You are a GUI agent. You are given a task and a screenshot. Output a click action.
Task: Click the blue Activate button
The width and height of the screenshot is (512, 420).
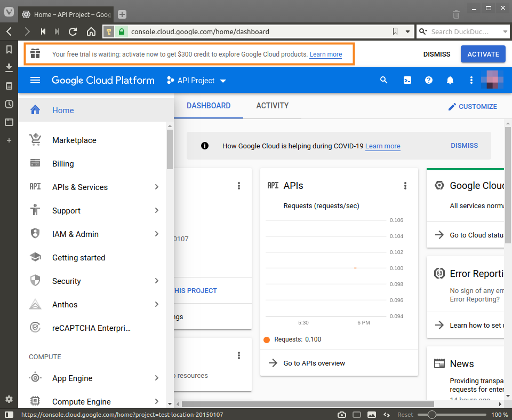(x=483, y=54)
